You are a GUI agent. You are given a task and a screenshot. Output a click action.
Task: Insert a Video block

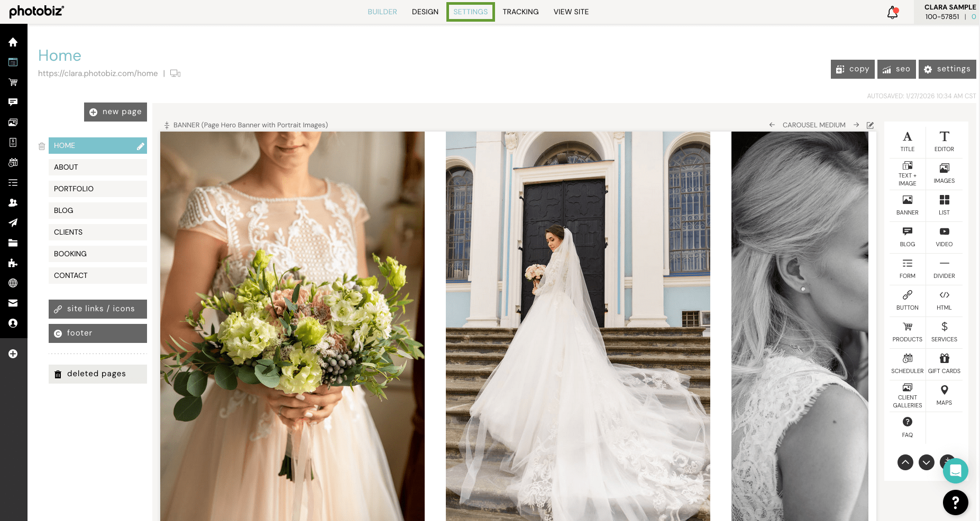(944, 237)
